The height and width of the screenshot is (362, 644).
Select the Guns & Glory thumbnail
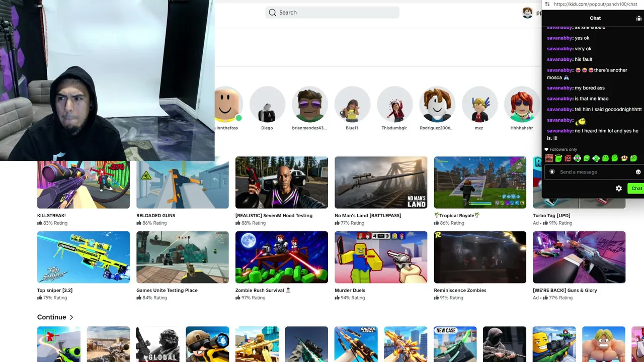coord(579,257)
